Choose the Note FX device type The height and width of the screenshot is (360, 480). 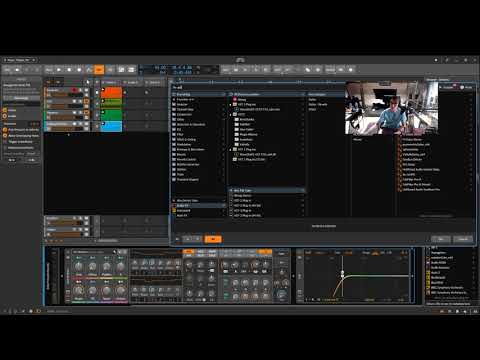[199, 216]
